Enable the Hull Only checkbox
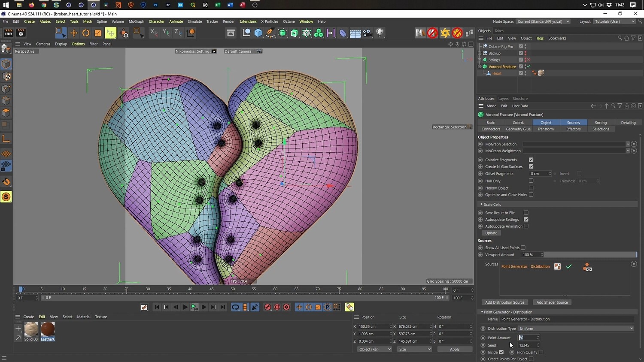The image size is (644, 362). (531, 181)
